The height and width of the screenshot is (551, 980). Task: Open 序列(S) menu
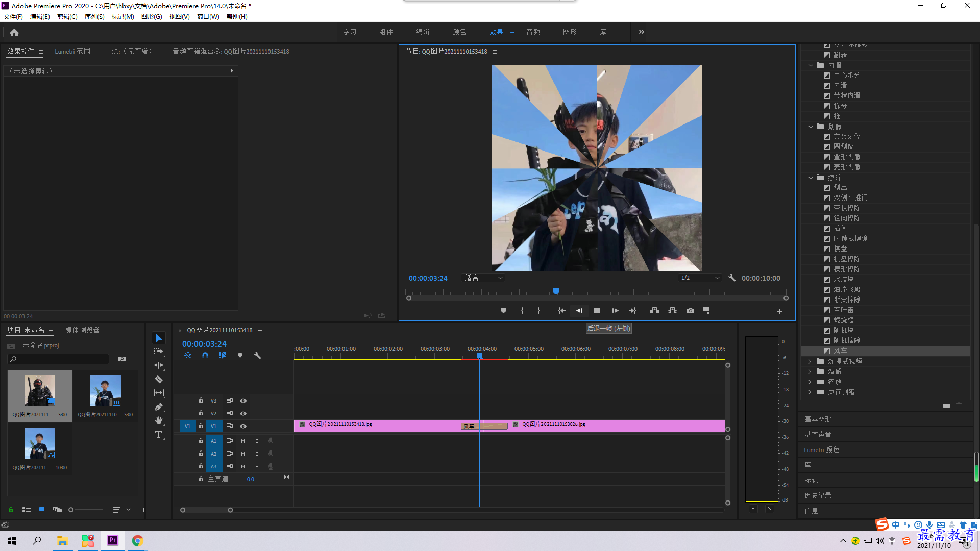(x=94, y=17)
